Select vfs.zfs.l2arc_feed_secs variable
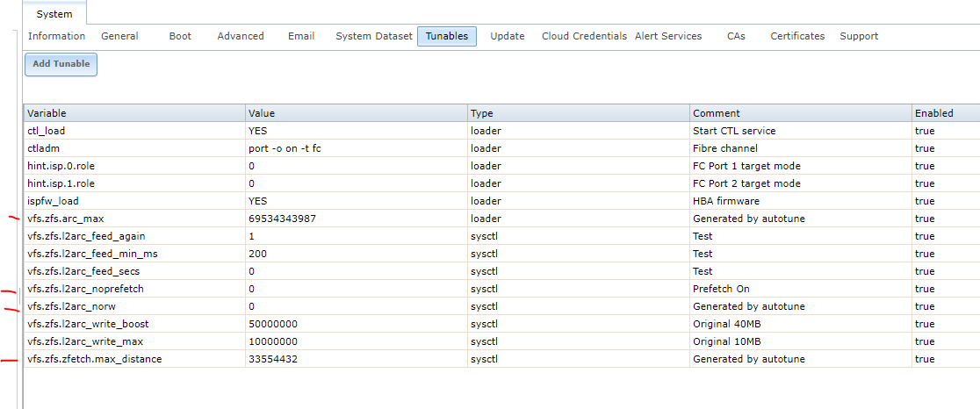The height and width of the screenshot is (409, 980). (x=83, y=271)
